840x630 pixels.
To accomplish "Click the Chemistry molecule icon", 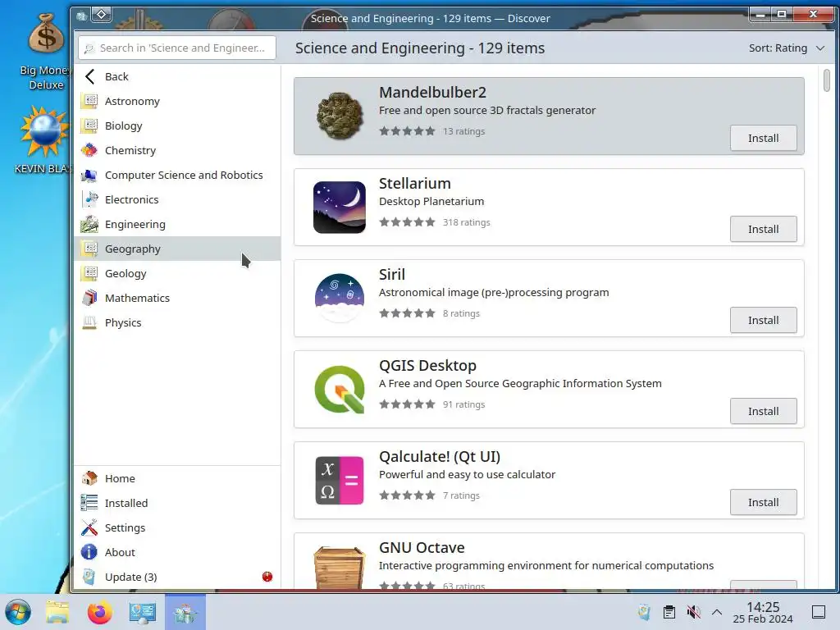I will 89,151.
